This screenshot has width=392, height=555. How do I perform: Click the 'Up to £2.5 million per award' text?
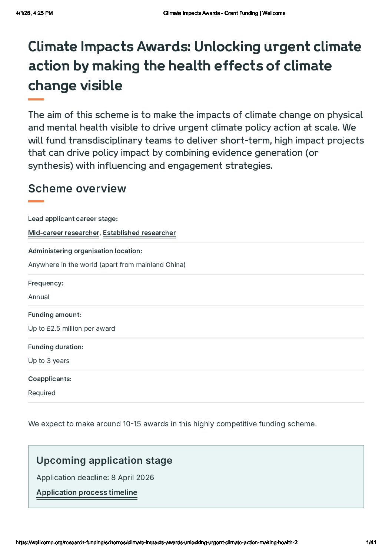pos(72,328)
